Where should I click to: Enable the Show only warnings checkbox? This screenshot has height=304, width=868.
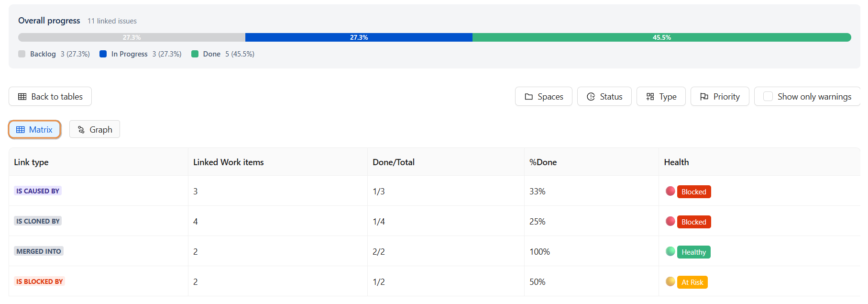coord(768,97)
